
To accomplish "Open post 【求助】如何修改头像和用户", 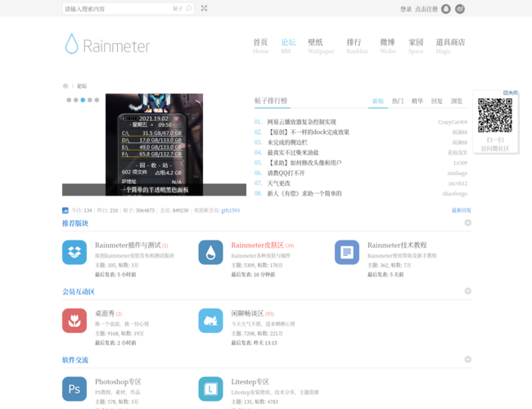I will 304,163.
